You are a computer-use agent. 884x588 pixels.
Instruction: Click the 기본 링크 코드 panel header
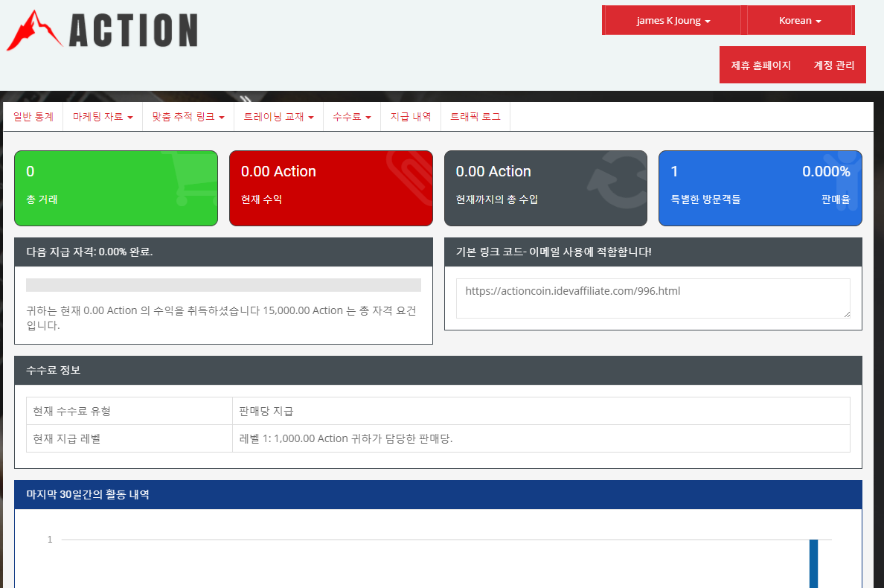pos(653,252)
